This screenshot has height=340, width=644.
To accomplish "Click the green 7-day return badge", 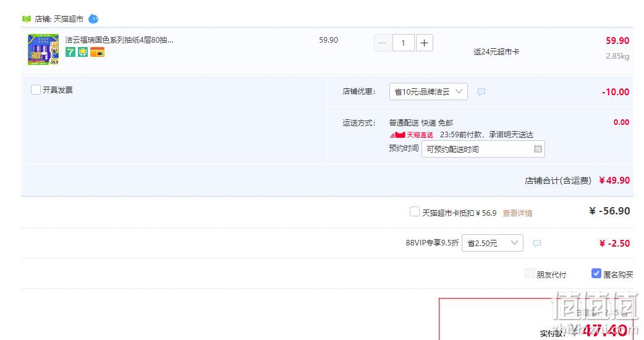I will coord(70,52).
